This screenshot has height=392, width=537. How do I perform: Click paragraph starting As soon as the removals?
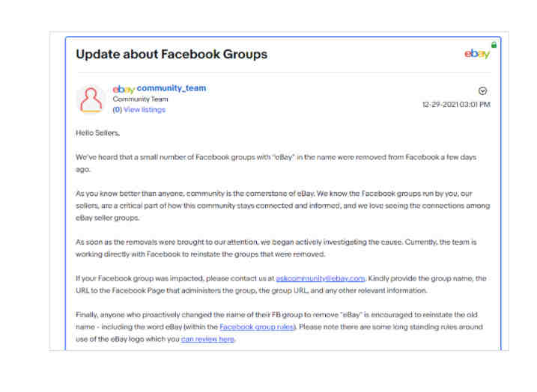pyautogui.click(x=276, y=248)
